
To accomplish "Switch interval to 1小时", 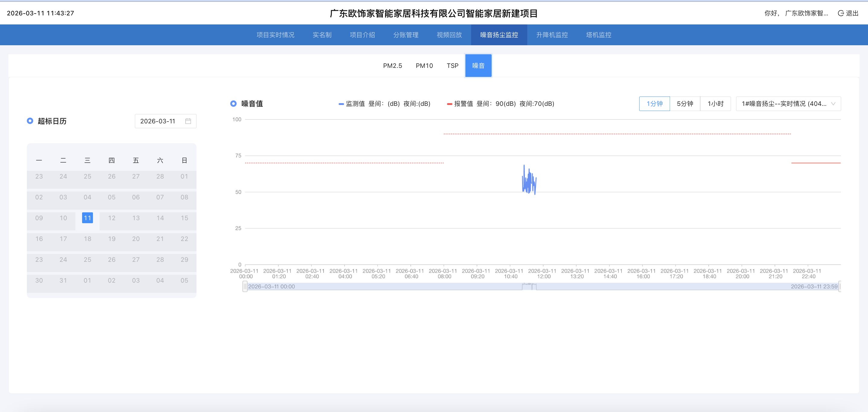I will [715, 104].
